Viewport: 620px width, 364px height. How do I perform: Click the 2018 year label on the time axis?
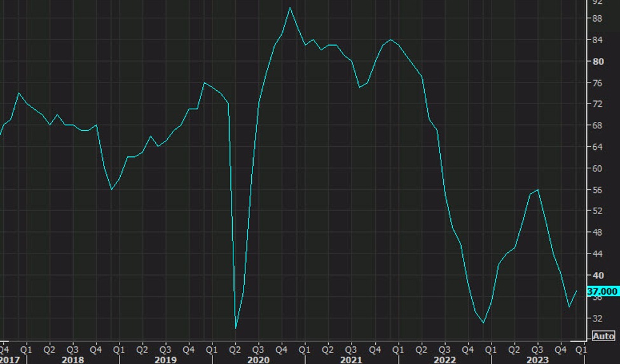tap(72, 360)
